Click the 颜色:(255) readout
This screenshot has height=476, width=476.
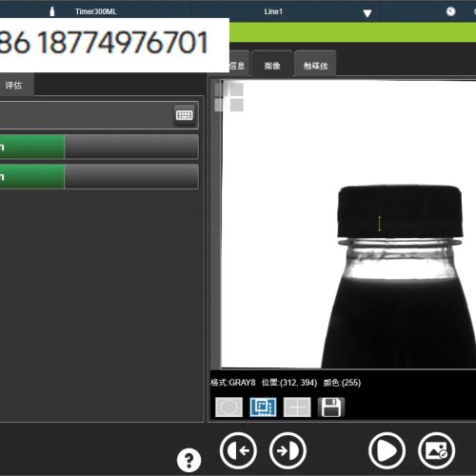(342, 383)
